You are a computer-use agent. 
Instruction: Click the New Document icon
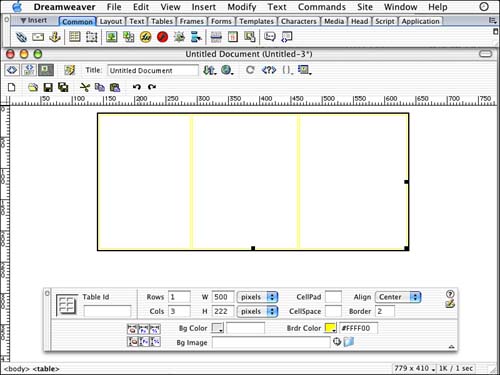12,87
